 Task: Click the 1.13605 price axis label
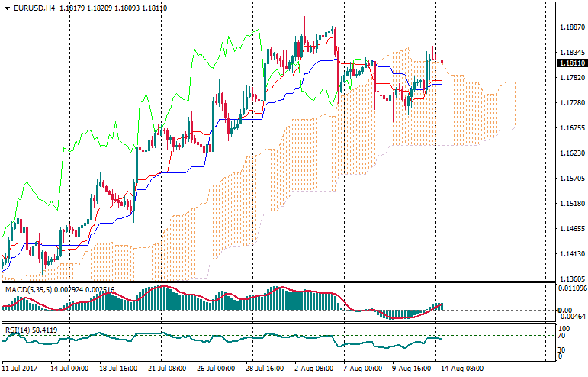(x=570, y=279)
